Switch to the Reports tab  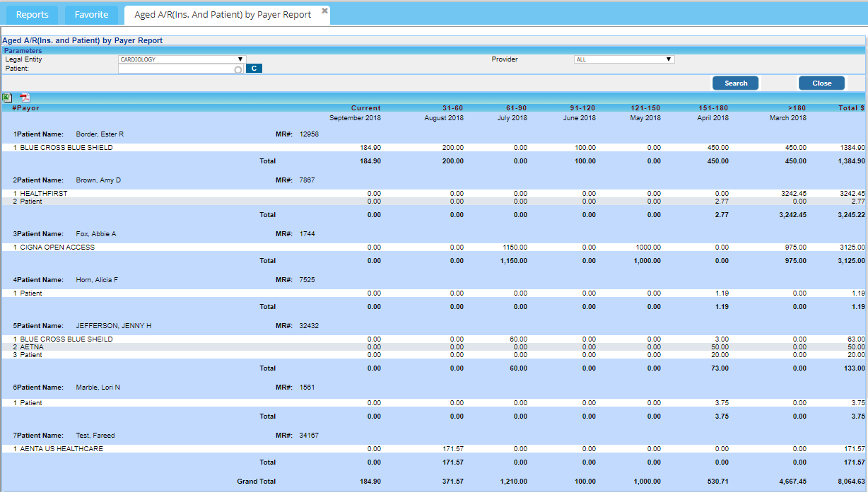(x=33, y=15)
